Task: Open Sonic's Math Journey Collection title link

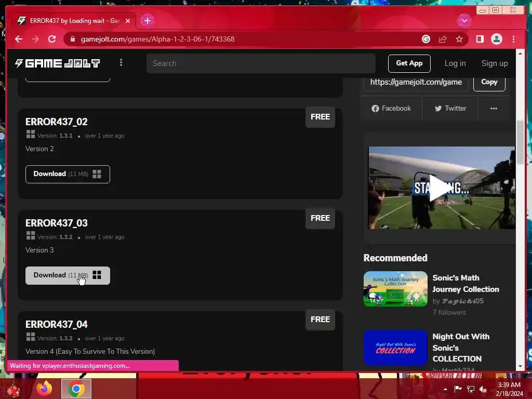Action: 465,284
